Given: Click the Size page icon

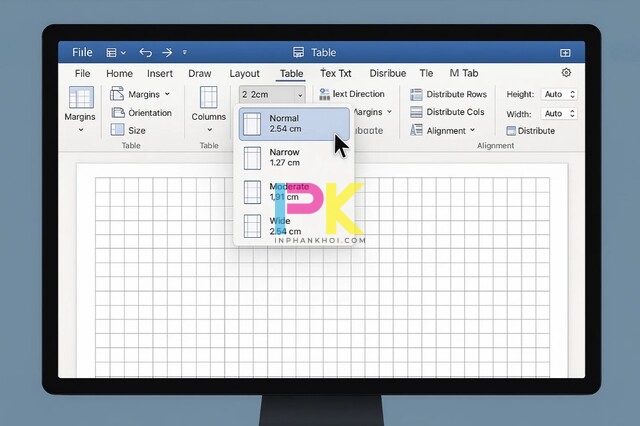Looking at the screenshot, I should coord(118,130).
